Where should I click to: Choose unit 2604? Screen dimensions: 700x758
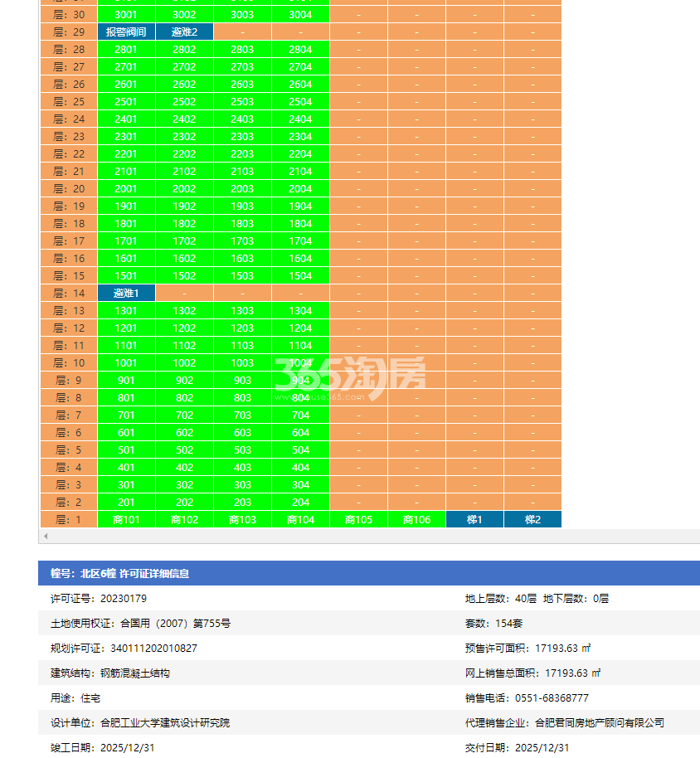point(301,84)
